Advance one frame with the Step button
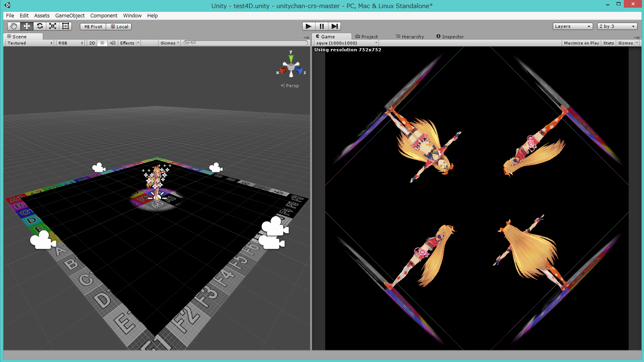This screenshot has height=362, width=644. pyautogui.click(x=335, y=26)
